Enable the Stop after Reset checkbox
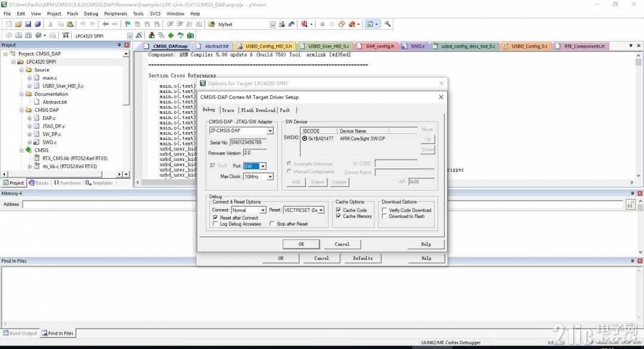Screen dimensions: 644x349 click(272, 224)
